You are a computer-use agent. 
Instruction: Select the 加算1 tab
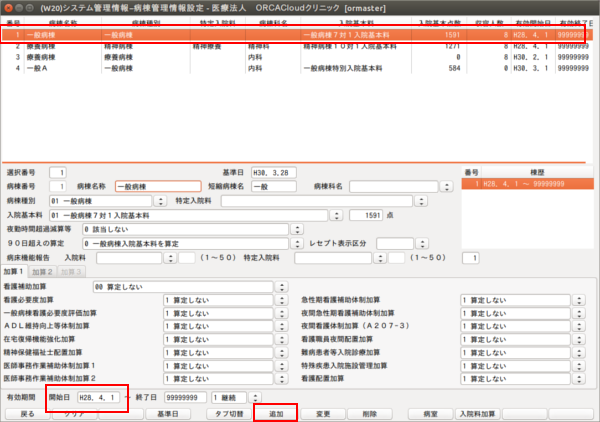click(14, 271)
